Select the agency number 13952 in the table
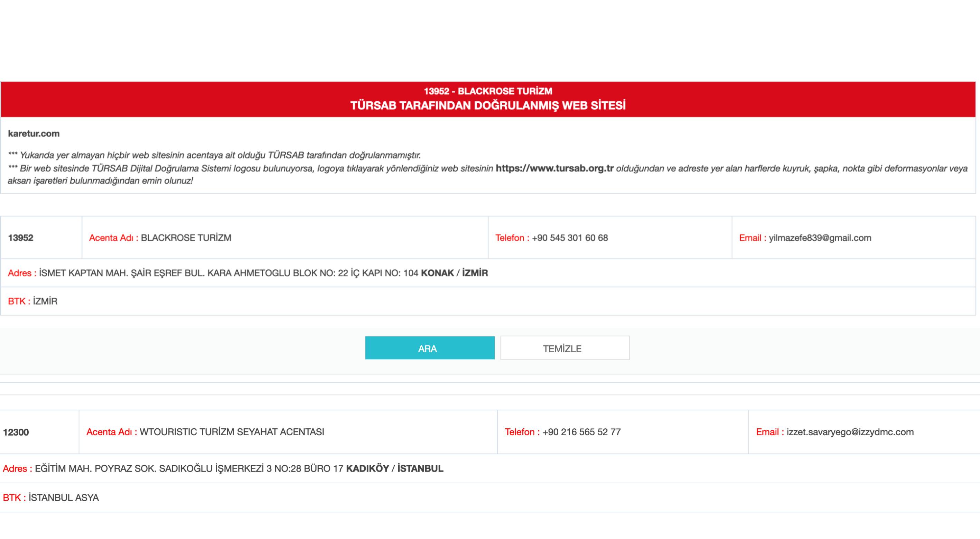This screenshot has width=980, height=539. click(x=20, y=238)
